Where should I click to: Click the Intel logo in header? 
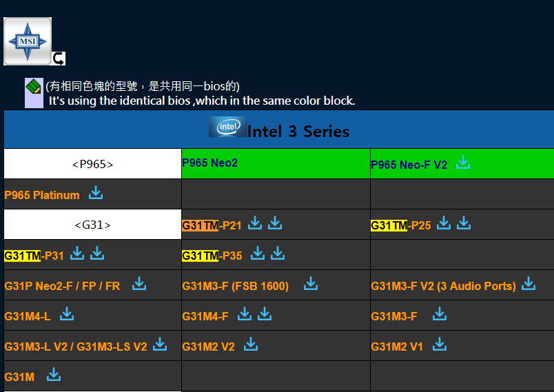point(227,127)
